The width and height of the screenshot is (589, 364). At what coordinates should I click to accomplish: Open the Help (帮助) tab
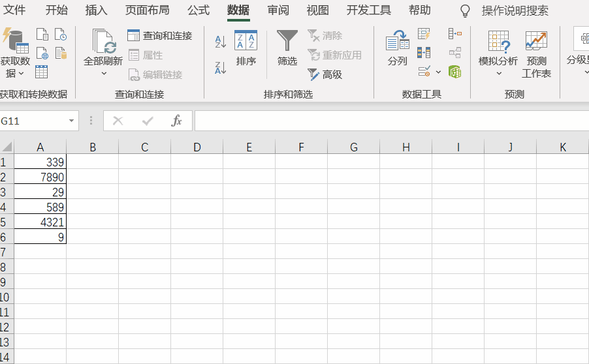pyautogui.click(x=420, y=10)
